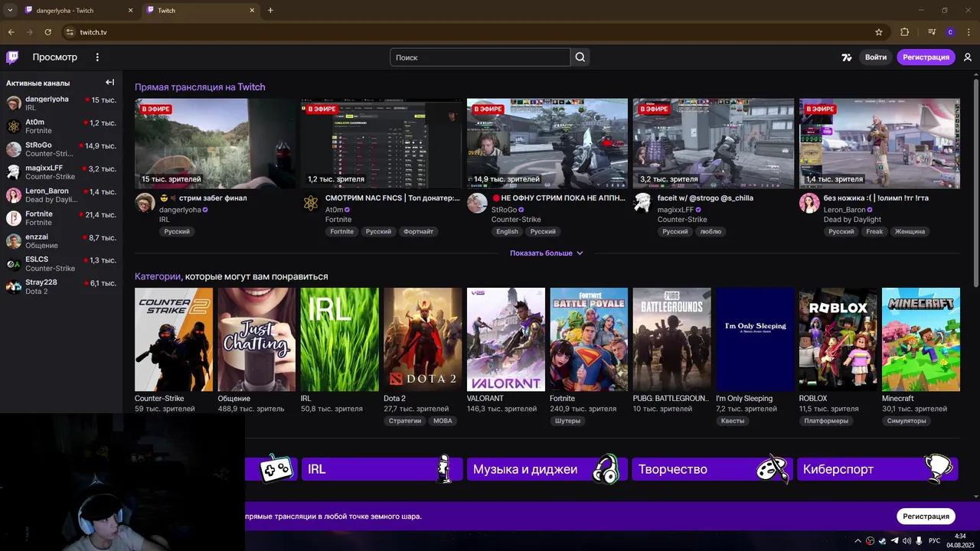This screenshot has width=980, height=551.
Task: Open the browser extensions puzzle icon
Action: pos(905,32)
